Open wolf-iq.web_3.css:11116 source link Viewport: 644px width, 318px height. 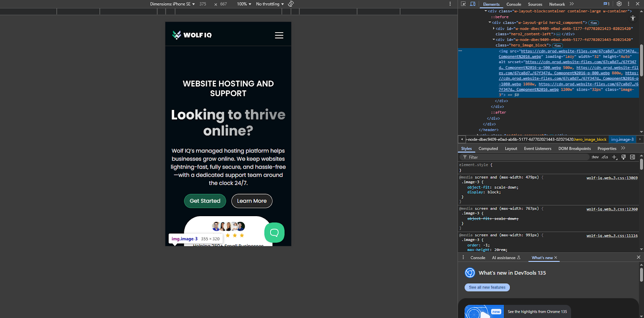click(x=612, y=236)
